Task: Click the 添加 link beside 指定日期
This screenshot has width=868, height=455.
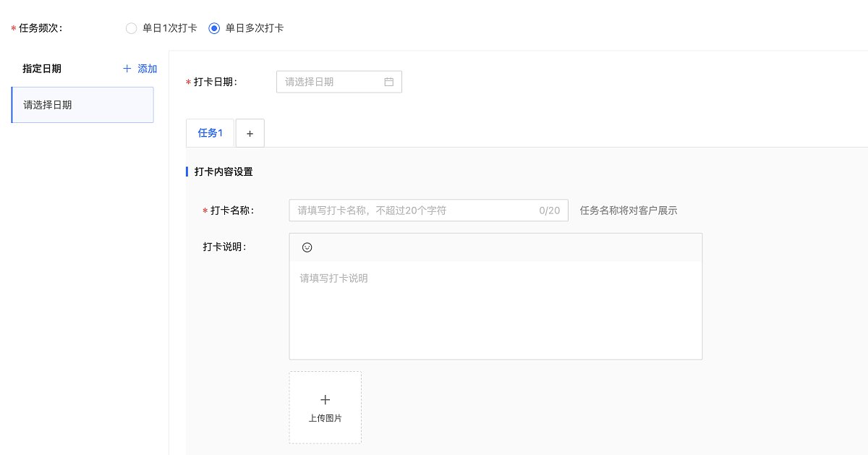Action: [148, 69]
